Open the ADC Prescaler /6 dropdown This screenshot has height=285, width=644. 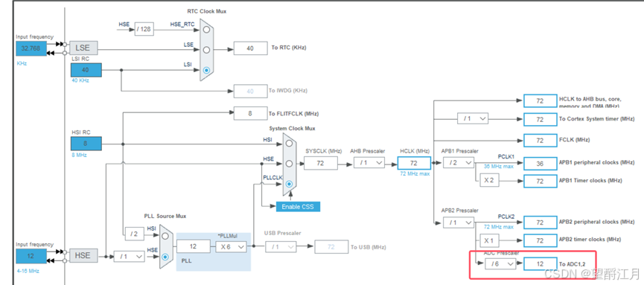(500, 264)
